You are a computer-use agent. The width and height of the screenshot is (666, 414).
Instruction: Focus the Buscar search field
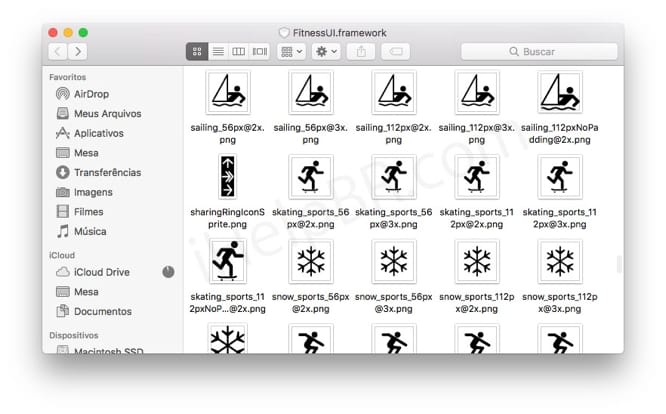(x=538, y=51)
